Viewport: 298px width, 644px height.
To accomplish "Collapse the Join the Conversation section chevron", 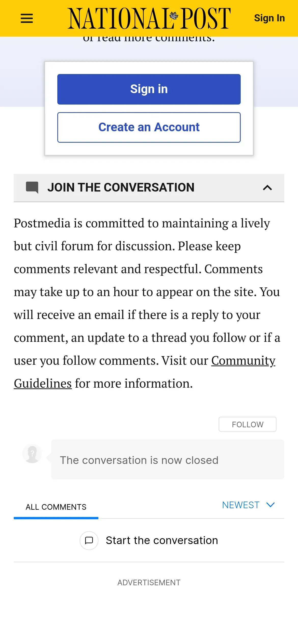I will click(267, 188).
